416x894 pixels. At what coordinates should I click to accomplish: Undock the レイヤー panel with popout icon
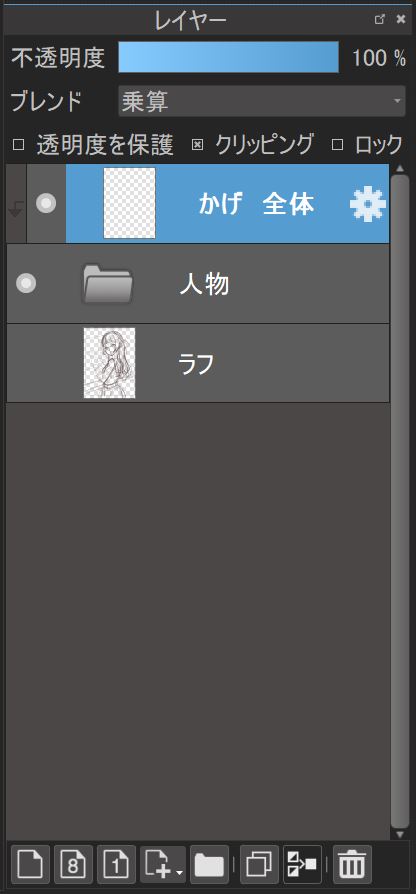tap(380, 19)
